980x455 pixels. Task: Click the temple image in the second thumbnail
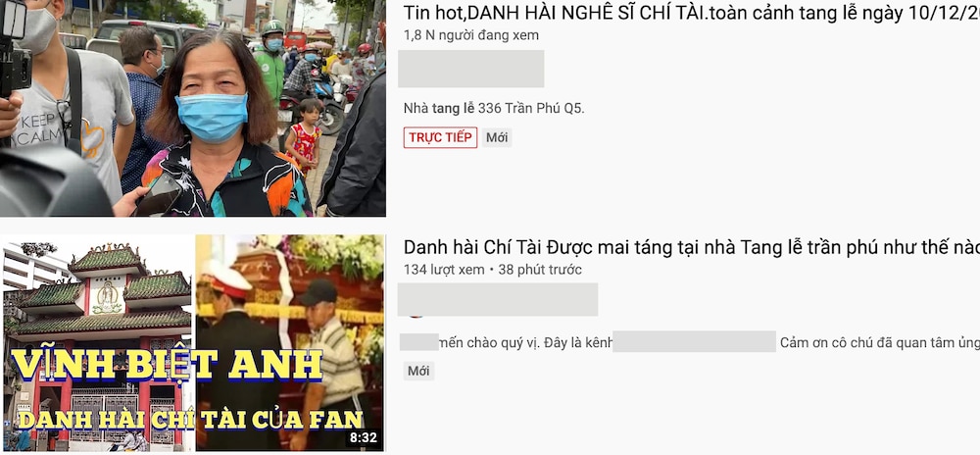click(97, 343)
